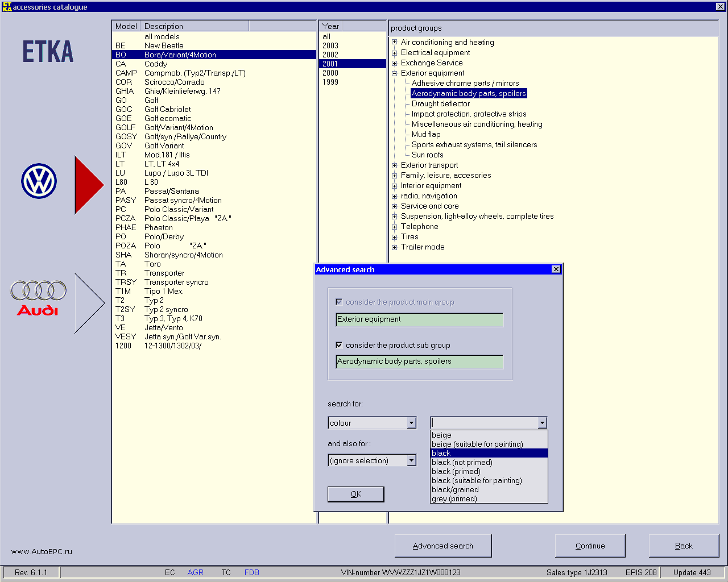Choose black (suitable for painting) option
Viewport: 728px width, 582px height.
[489, 480]
